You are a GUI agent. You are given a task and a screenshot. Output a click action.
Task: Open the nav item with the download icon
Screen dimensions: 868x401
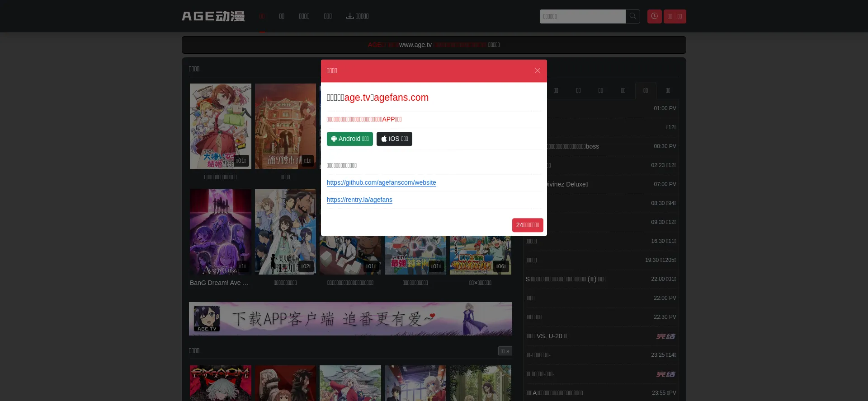358,16
